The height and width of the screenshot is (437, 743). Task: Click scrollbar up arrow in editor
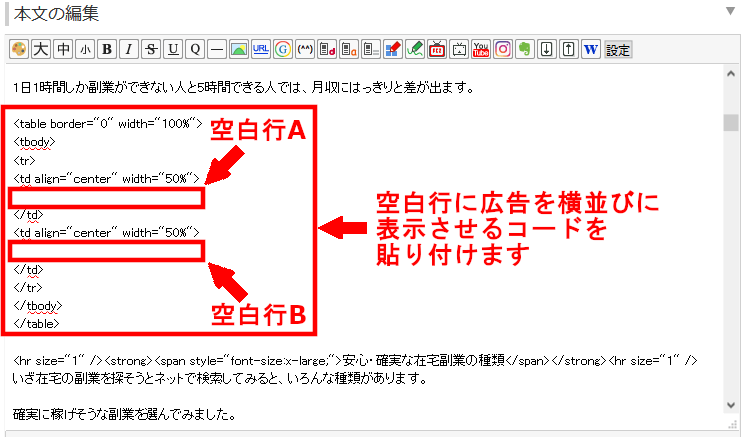[x=731, y=74]
